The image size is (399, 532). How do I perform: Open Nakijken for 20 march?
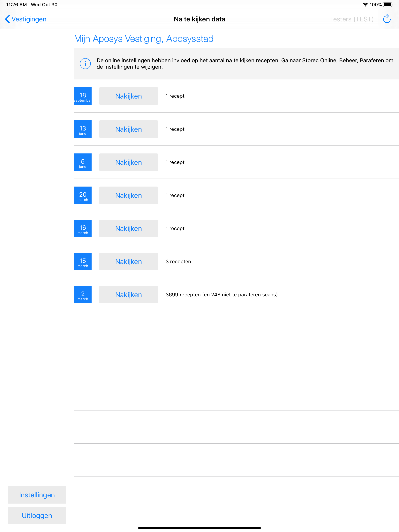click(x=129, y=195)
